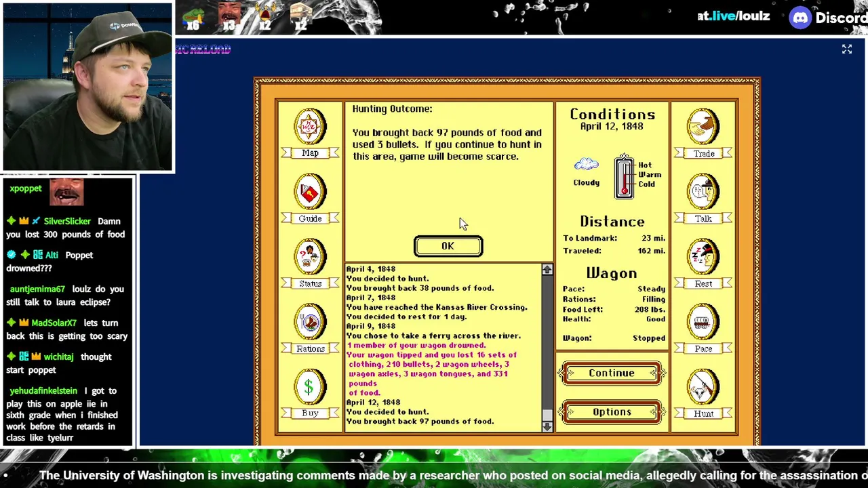Click the 'April 12, 1848' conditions date

point(612,127)
